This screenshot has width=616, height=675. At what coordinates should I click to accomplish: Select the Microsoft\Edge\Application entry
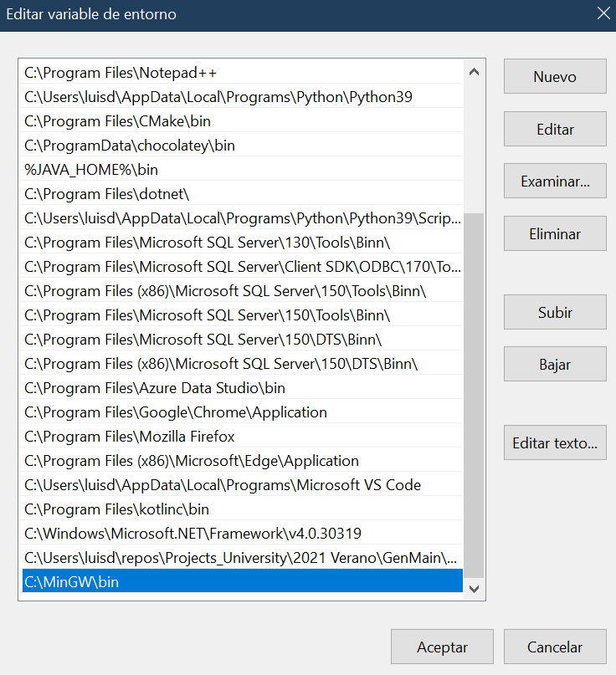pos(243,461)
